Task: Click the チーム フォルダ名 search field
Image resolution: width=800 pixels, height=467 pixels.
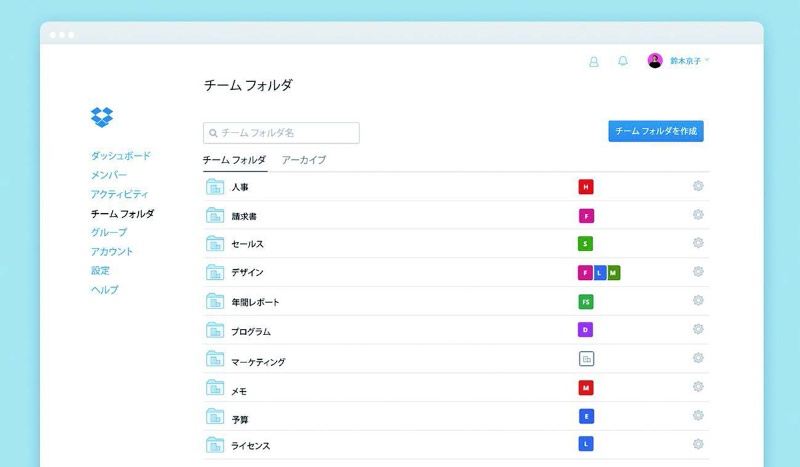Action: point(281,132)
